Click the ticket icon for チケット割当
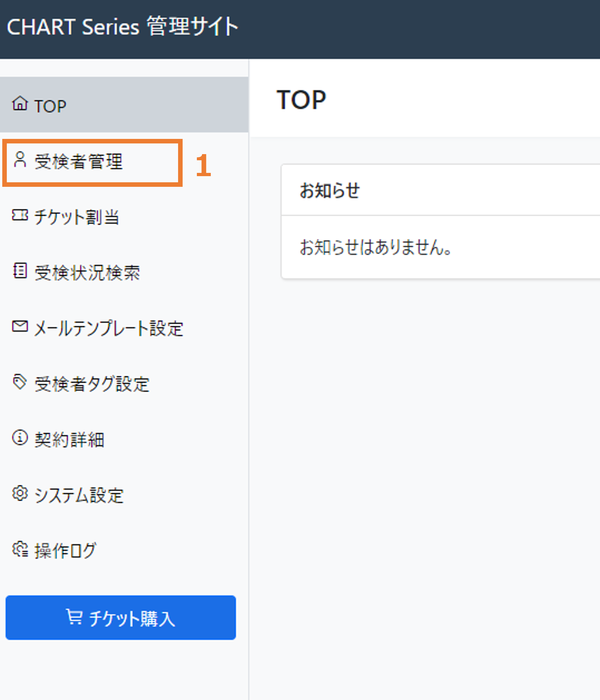This screenshot has height=700, width=600. (20, 215)
